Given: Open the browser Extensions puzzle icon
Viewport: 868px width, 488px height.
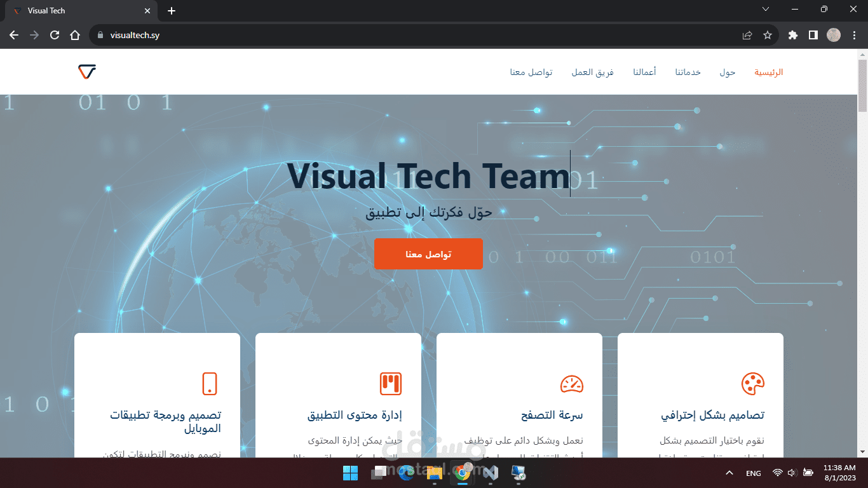Looking at the screenshot, I should 792,36.
